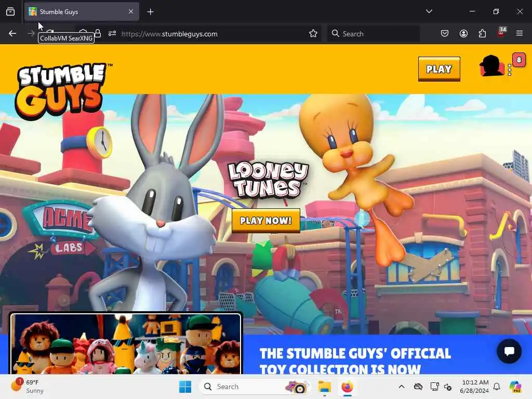Open the Firefox View icon beside the tabs

click(x=10, y=12)
